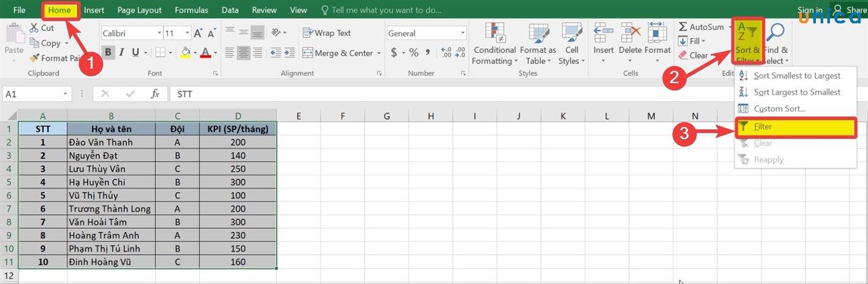Expand the General number format dropdown
Viewport: 868px width, 284px height.
[x=463, y=33]
